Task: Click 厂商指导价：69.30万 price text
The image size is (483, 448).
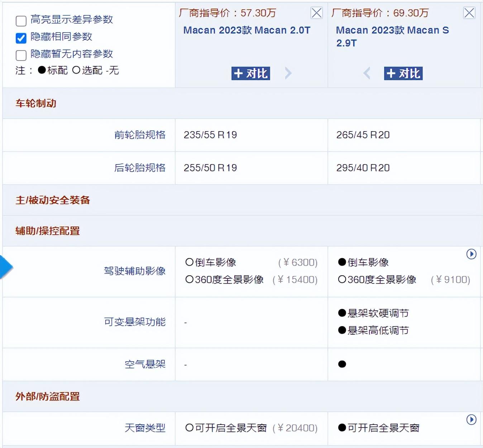Action: coord(380,13)
